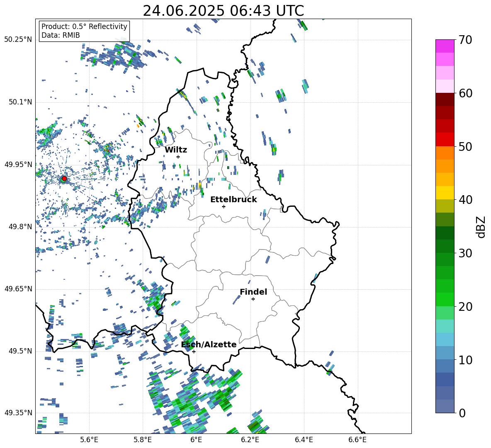Screen dimensions: 491x448
Task: Click the 10 colorbar tick label
Action: pos(466,360)
